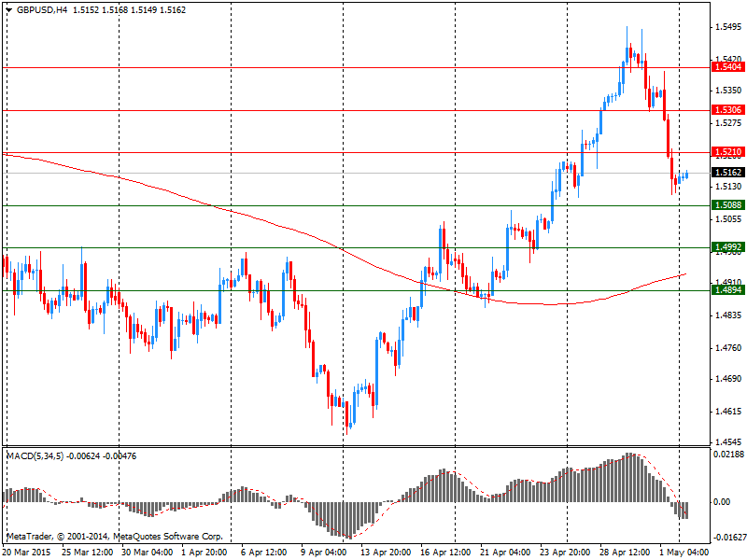This screenshot has height=560, width=747.
Task: Click the 1.5495 price scale value
Action: (728, 27)
